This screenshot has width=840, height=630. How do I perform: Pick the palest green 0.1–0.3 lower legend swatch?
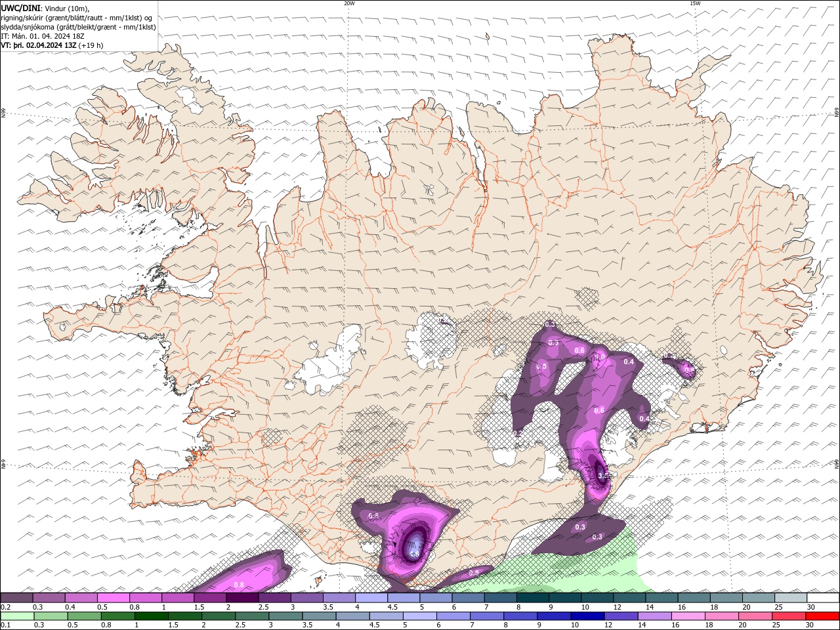coord(17,616)
